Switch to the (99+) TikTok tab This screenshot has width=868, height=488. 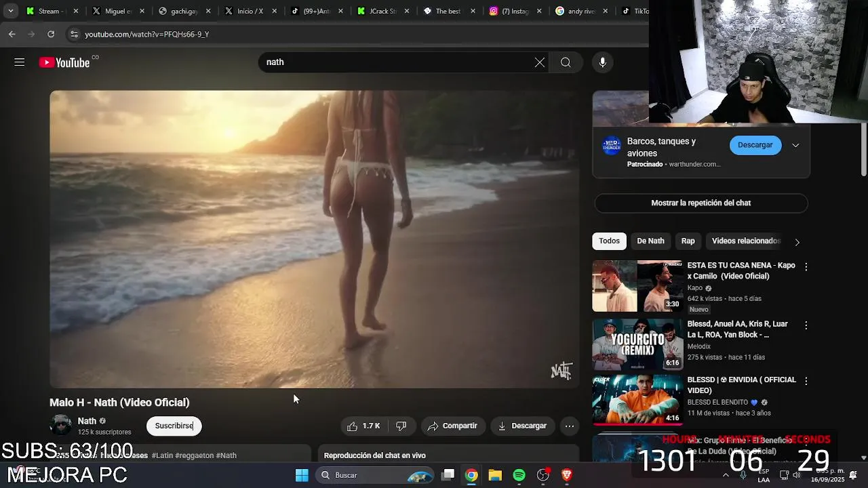pyautogui.click(x=315, y=11)
